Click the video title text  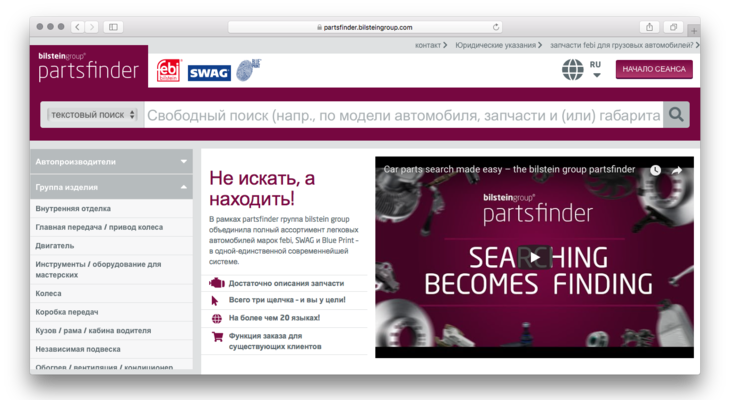click(509, 169)
